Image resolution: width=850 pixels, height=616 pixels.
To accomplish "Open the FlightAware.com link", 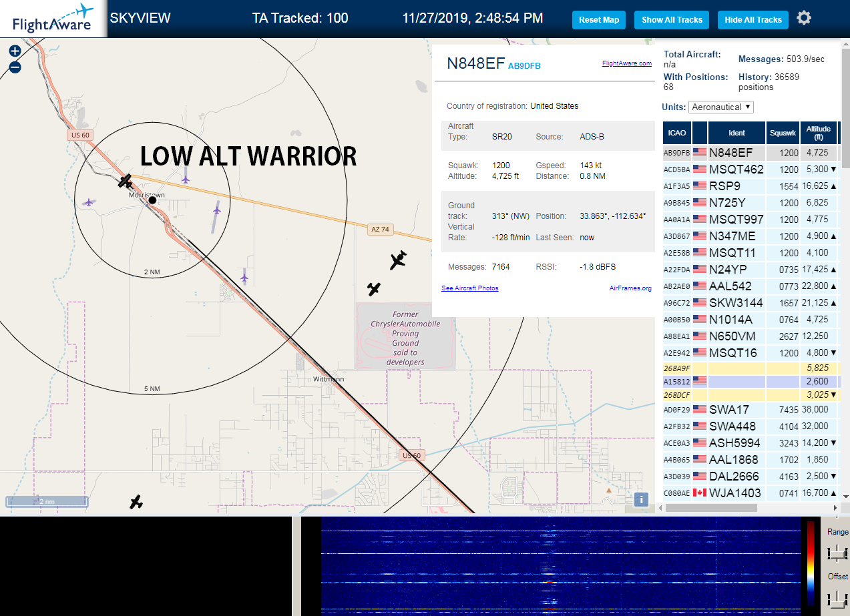I will (x=626, y=63).
